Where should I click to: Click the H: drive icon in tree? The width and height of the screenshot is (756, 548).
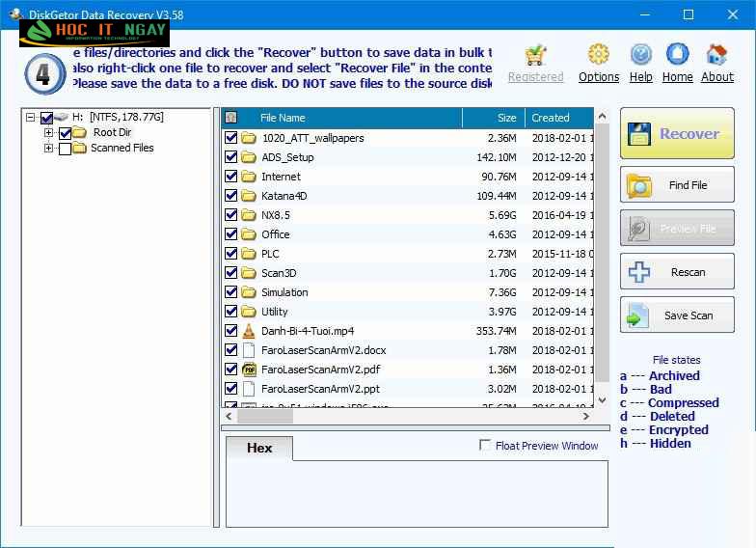pyautogui.click(x=62, y=117)
